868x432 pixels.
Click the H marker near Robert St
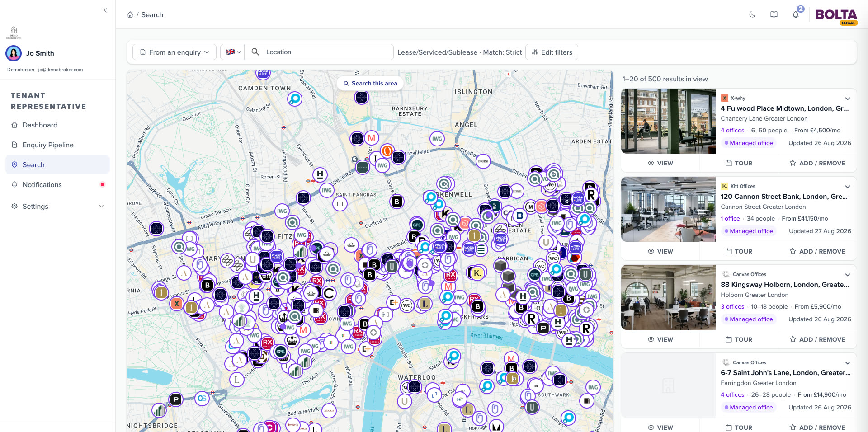[320, 174]
